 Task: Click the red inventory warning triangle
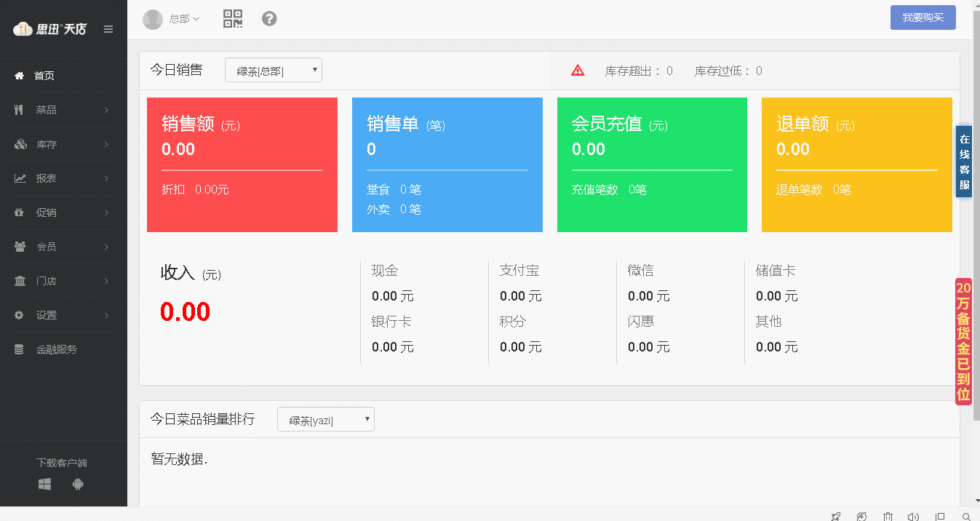click(x=578, y=71)
